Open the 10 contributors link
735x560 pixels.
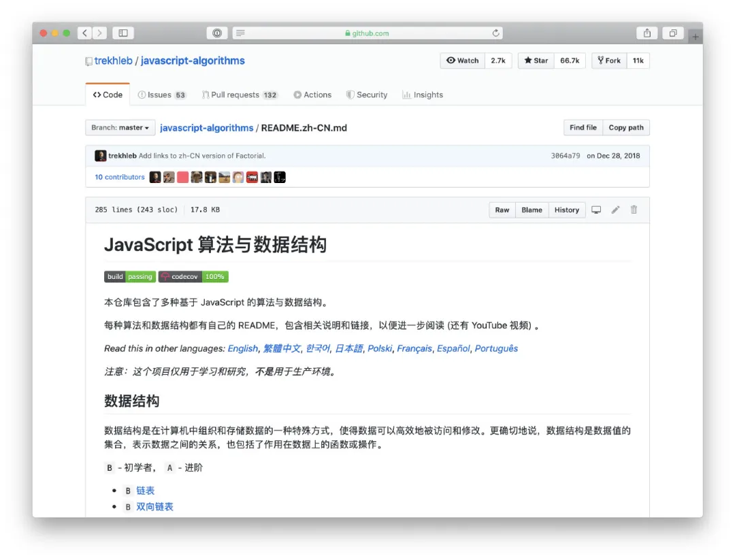(120, 177)
